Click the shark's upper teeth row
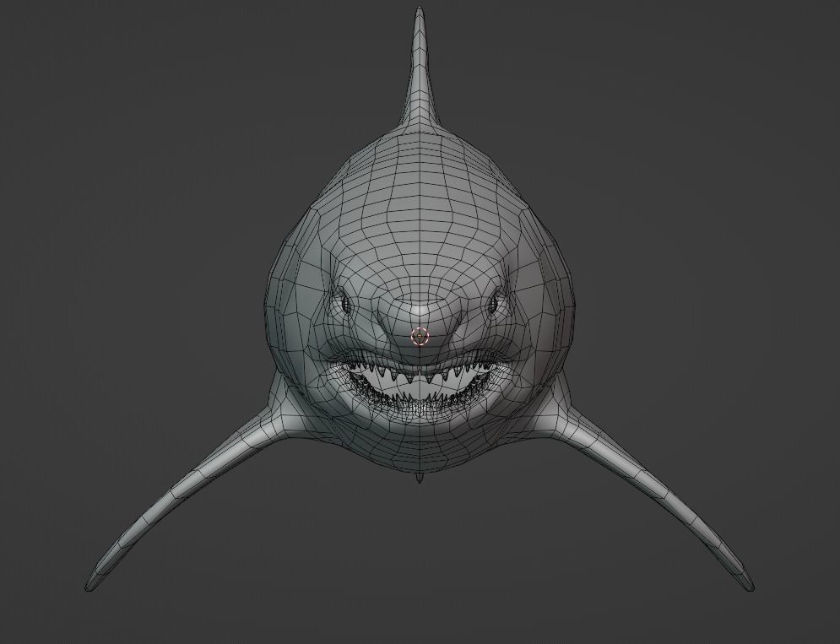Screen dimensions: 840x644 (420, 372)
